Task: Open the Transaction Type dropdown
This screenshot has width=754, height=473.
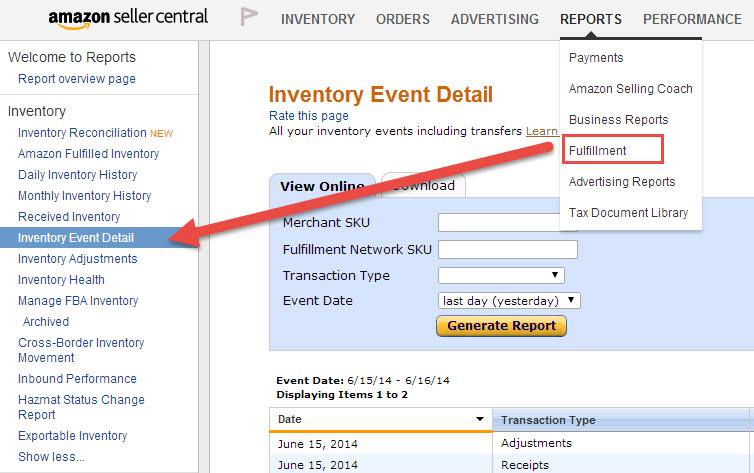Action: [501, 275]
